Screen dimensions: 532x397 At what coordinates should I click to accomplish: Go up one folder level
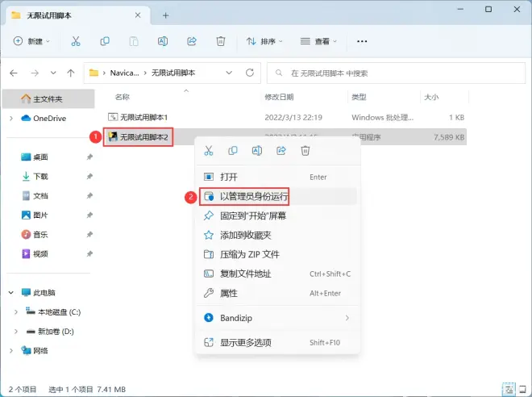(71, 73)
